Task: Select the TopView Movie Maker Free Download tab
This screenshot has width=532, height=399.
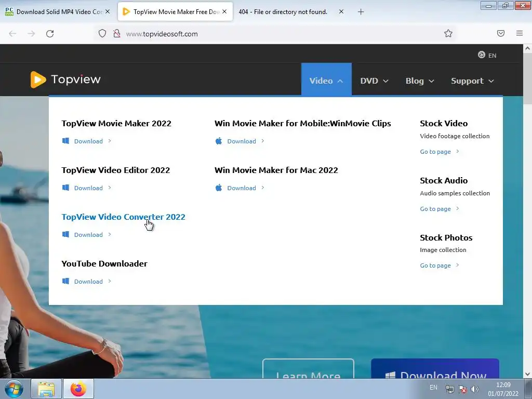Action: pos(176,12)
